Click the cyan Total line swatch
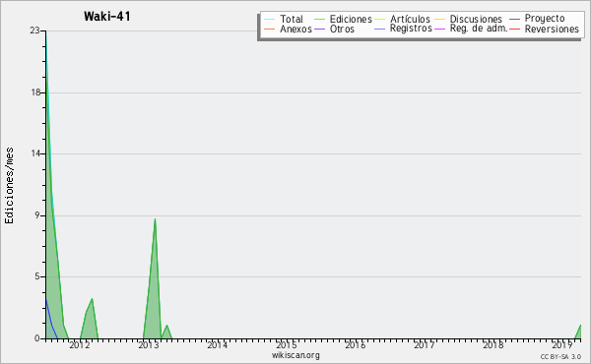The image size is (591, 364). (x=269, y=19)
